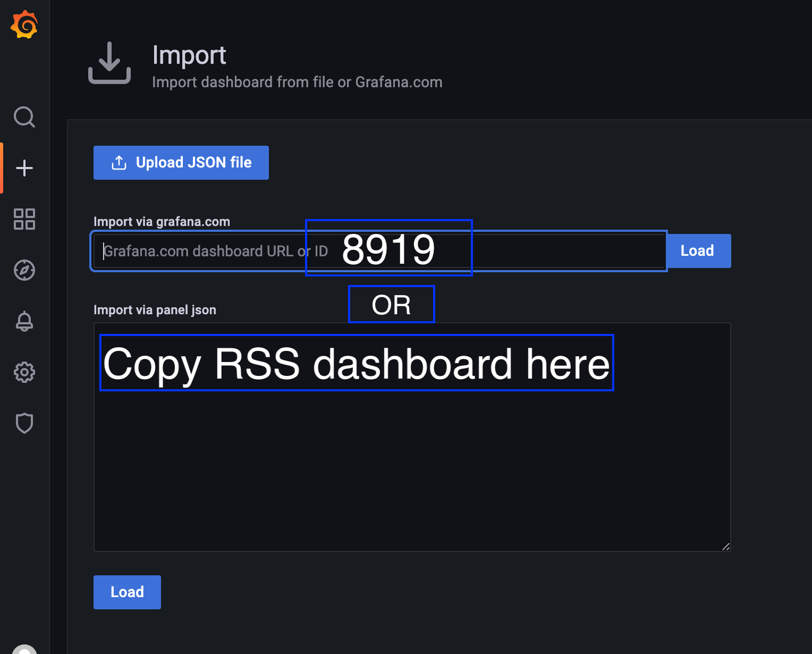Screen dimensions: 812x654
Task: Click the 'Import via grafana.com' label
Action: [162, 222]
